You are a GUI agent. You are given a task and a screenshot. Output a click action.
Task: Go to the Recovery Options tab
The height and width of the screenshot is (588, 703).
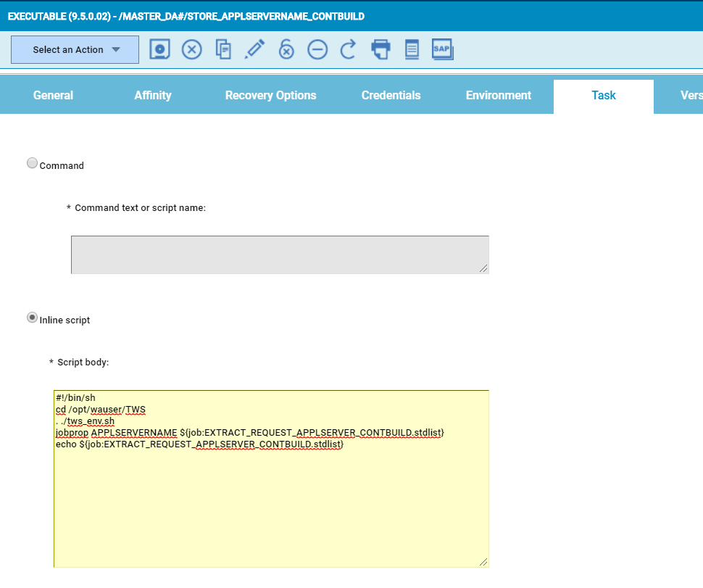(270, 96)
